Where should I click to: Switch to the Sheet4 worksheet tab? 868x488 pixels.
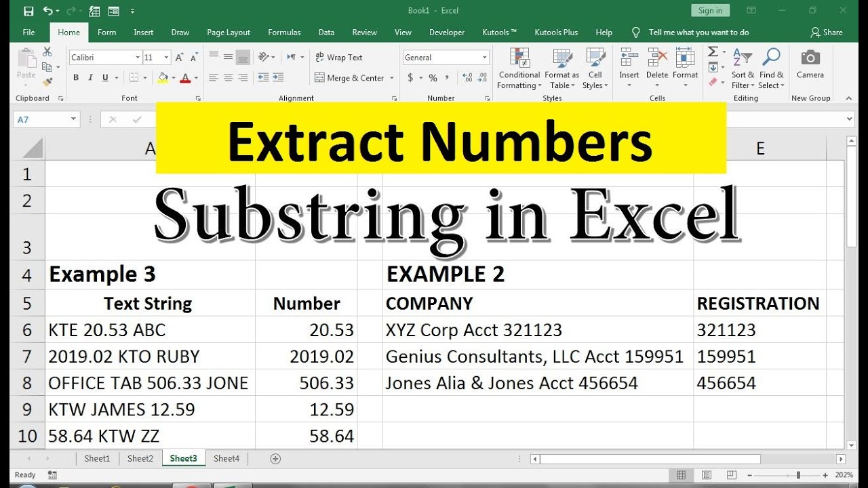[226, 459]
